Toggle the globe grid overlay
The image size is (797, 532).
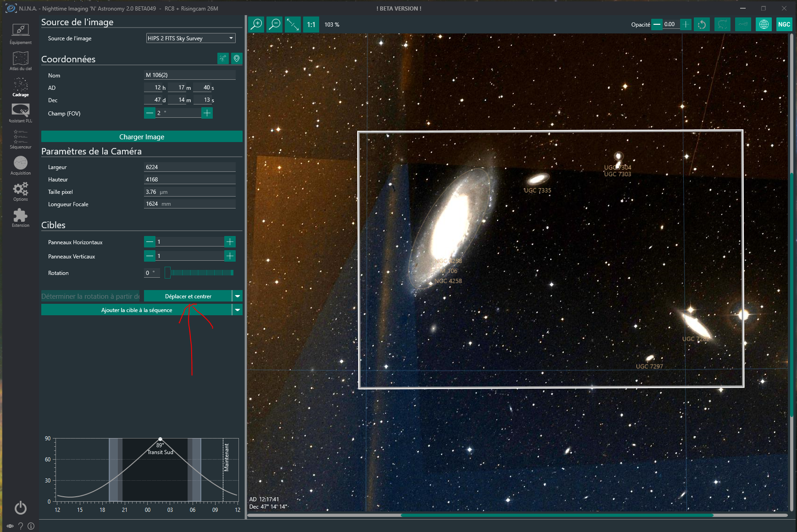[764, 24]
